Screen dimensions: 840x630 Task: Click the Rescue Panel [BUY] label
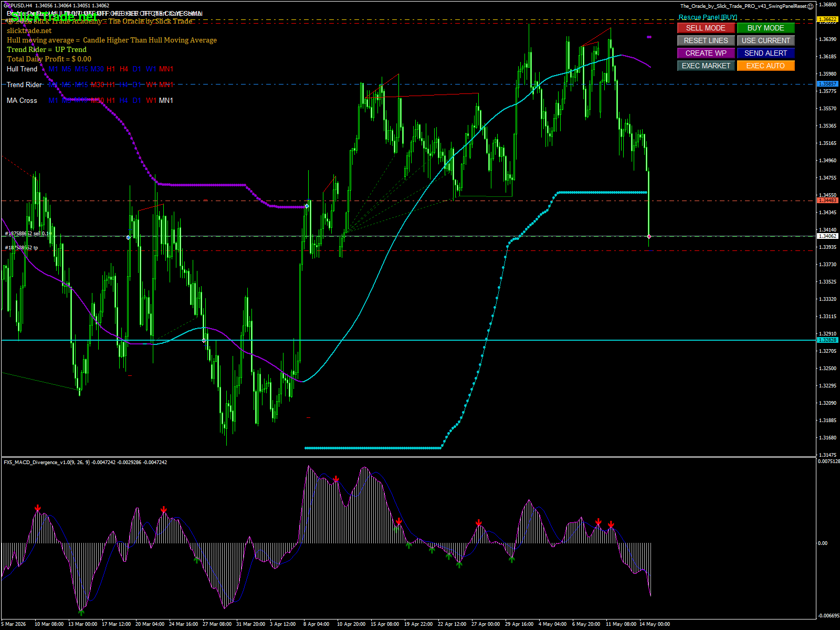pos(708,17)
